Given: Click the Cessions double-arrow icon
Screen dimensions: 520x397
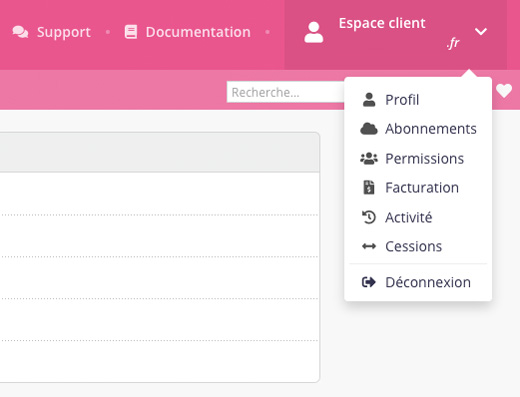Looking at the screenshot, I should (x=369, y=246).
